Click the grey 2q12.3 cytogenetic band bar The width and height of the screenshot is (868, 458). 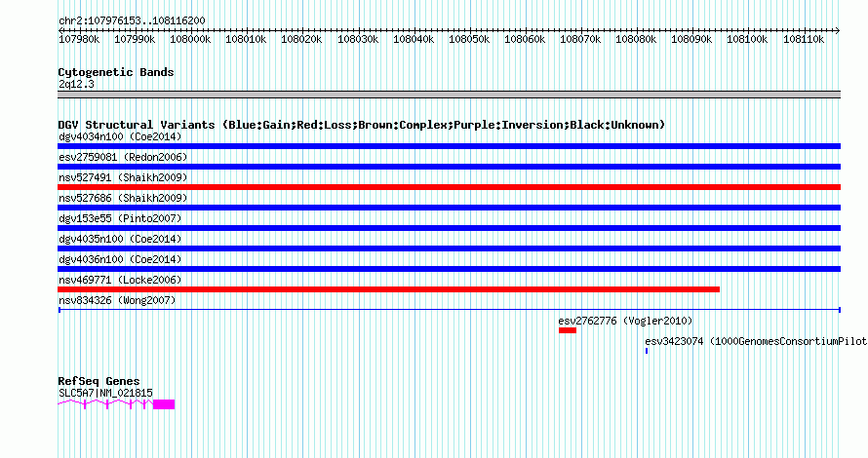(449, 95)
